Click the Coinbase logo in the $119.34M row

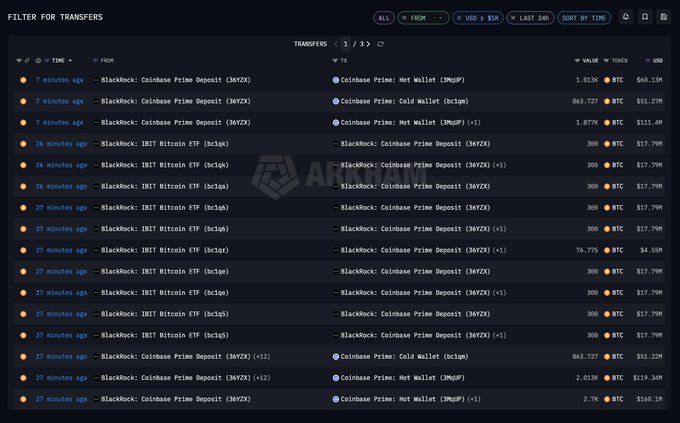(x=336, y=377)
